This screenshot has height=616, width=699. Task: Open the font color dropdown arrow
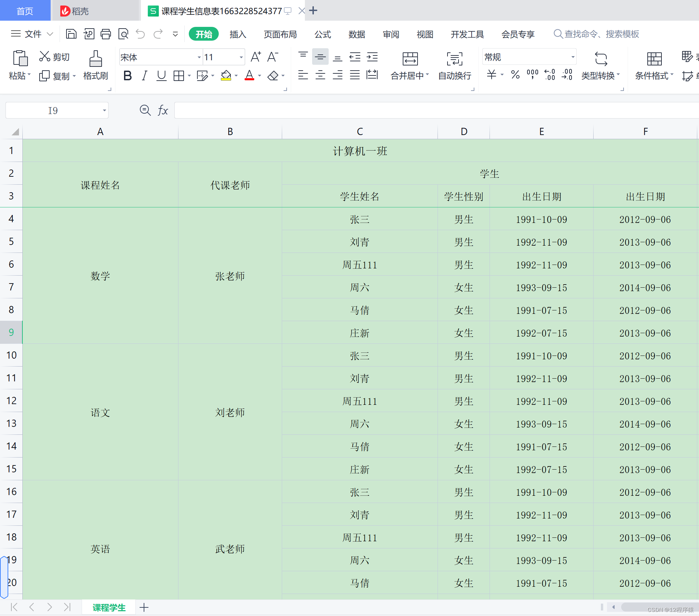(259, 76)
